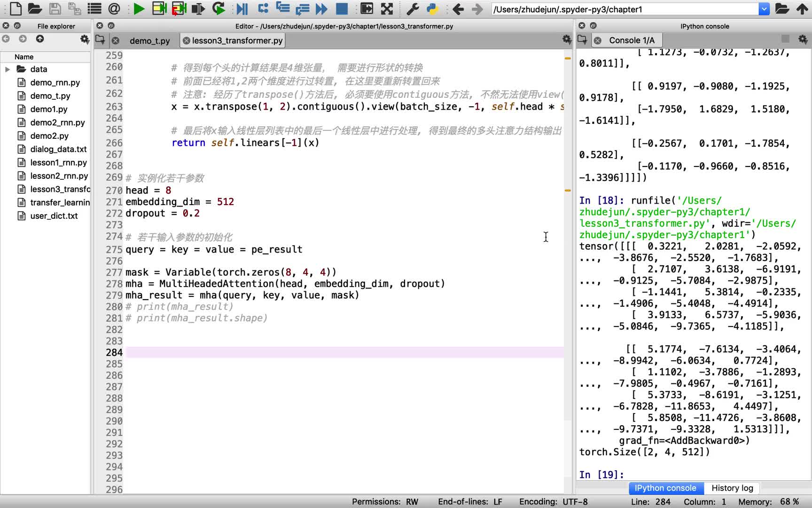This screenshot has height=508, width=812.
Task: Browse for a working directory
Action: 782,8
